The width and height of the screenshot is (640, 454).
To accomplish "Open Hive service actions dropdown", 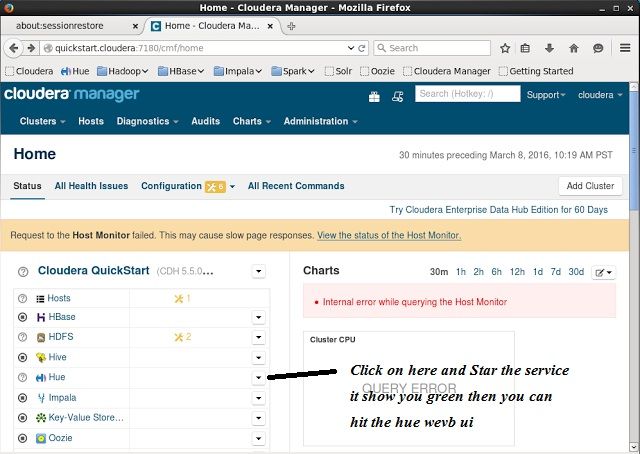I will [258, 358].
